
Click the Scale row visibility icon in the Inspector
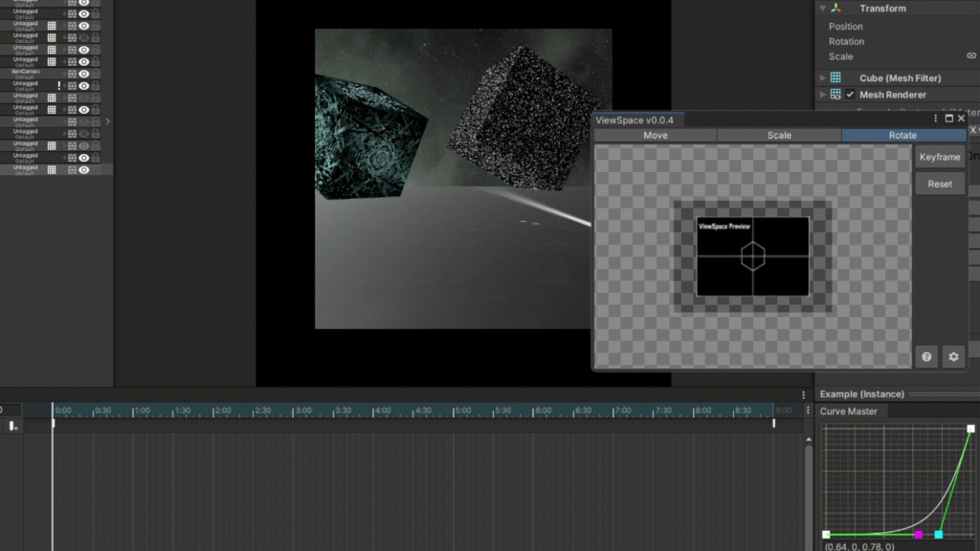(x=970, y=55)
